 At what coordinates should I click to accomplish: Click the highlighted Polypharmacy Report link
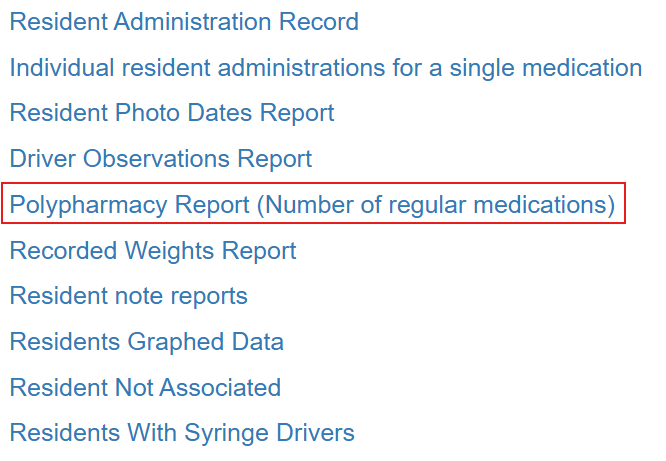(x=313, y=205)
